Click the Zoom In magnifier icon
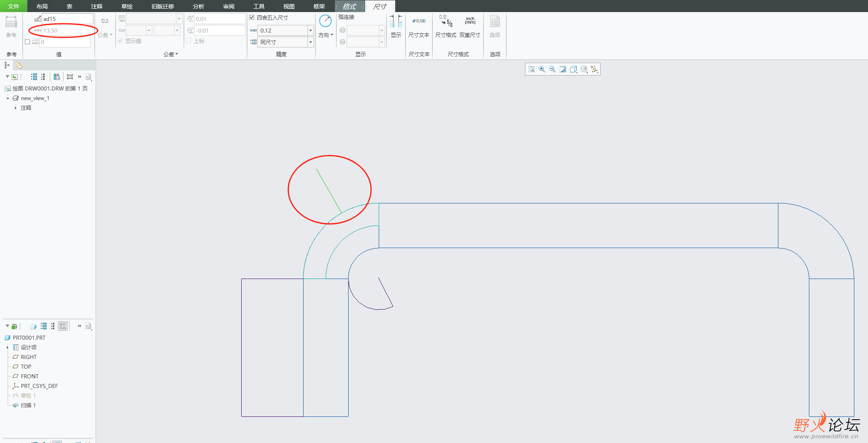The height and width of the screenshot is (443, 868). coord(542,69)
